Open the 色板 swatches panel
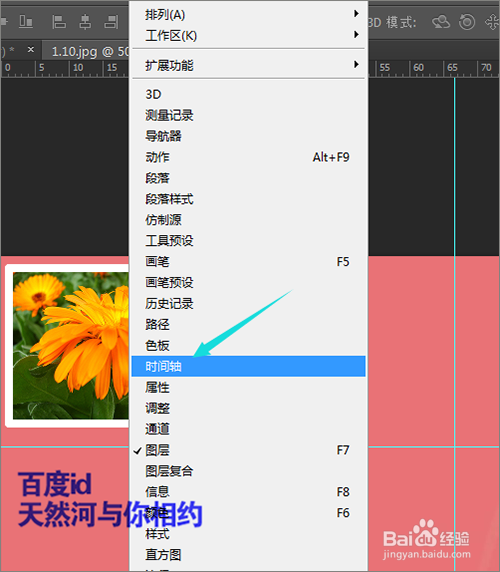Image resolution: width=500 pixels, height=572 pixels. point(248,345)
